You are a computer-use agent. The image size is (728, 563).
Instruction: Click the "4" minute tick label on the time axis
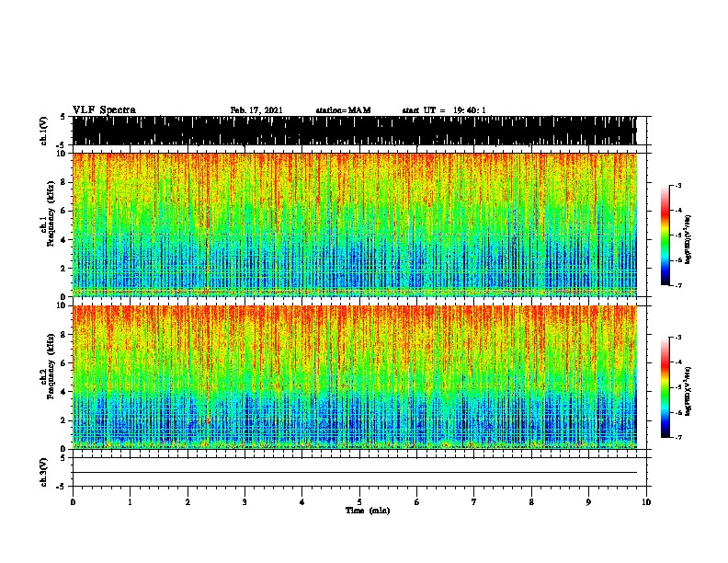(302, 502)
